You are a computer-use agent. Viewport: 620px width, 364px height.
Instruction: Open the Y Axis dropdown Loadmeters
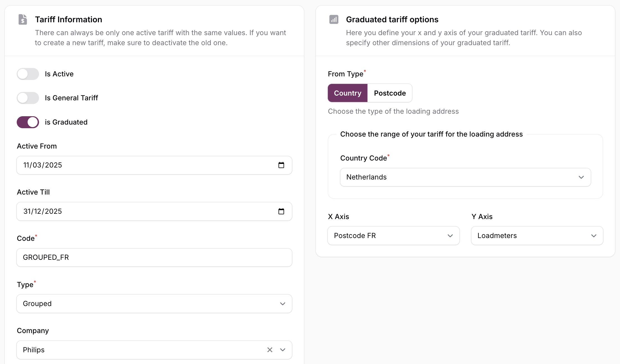537,236
